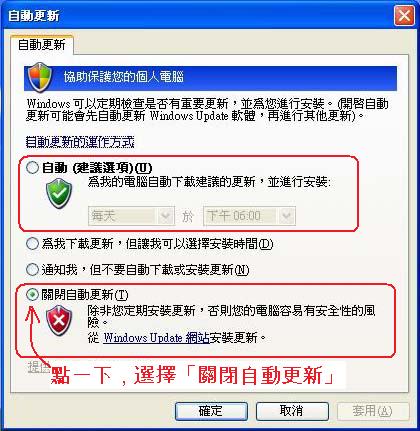Click the 取消 button
The image size is (420, 431).
pos(292,411)
